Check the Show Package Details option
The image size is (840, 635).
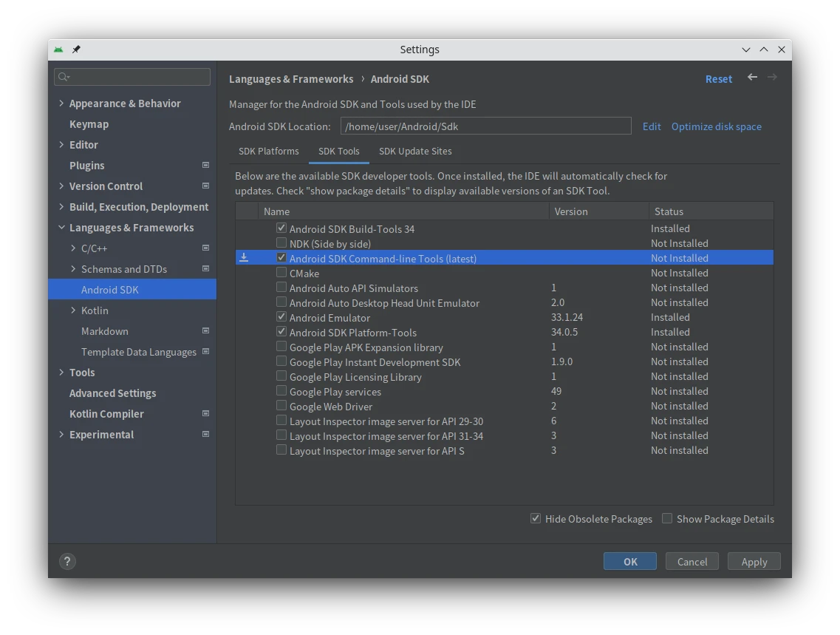(x=667, y=519)
